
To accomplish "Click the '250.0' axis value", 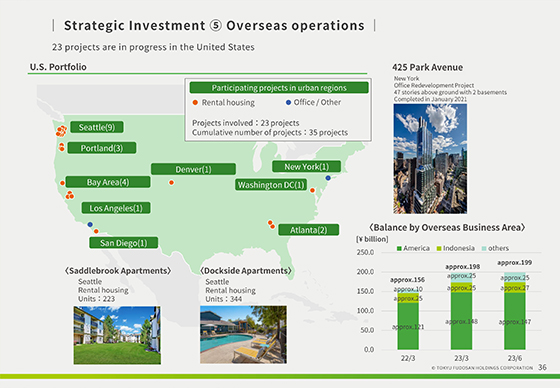I will click(365, 252).
